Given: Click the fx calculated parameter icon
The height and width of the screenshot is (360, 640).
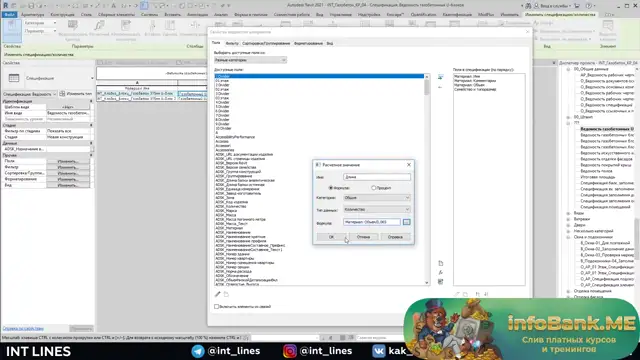Looking at the screenshot, I should (440, 273).
